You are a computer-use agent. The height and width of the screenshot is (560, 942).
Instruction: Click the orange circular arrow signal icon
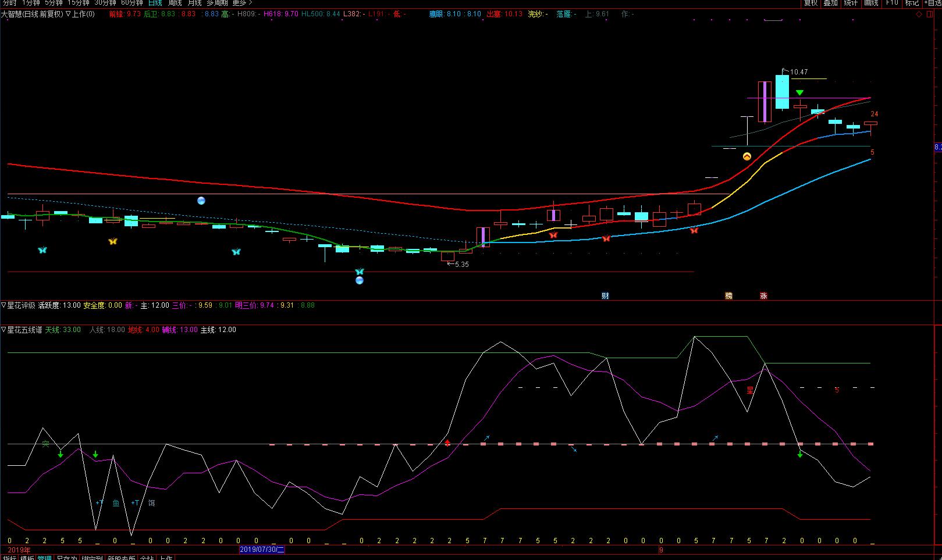pos(747,156)
